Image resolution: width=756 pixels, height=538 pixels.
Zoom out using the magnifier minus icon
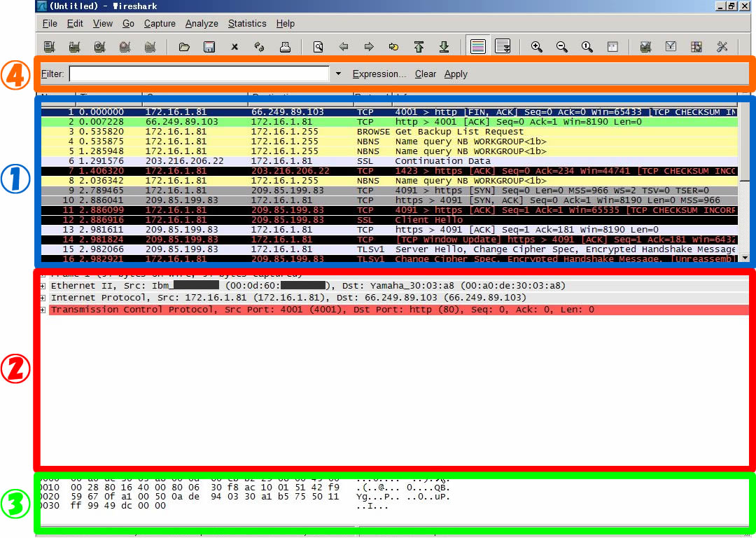pyautogui.click(x=561, y=47)
